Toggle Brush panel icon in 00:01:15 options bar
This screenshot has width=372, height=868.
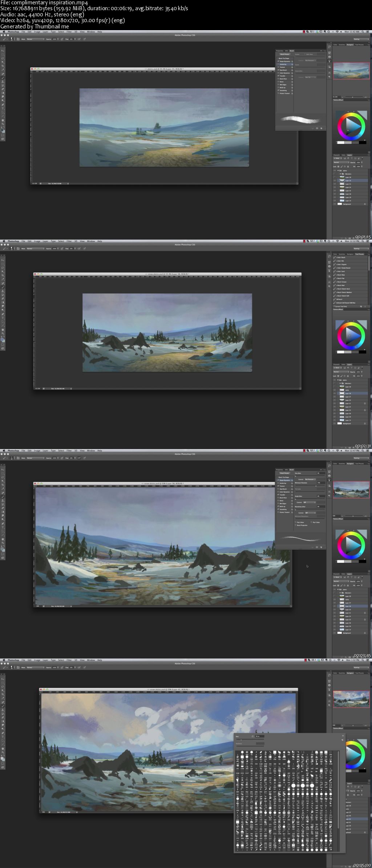tap(18, 39)
